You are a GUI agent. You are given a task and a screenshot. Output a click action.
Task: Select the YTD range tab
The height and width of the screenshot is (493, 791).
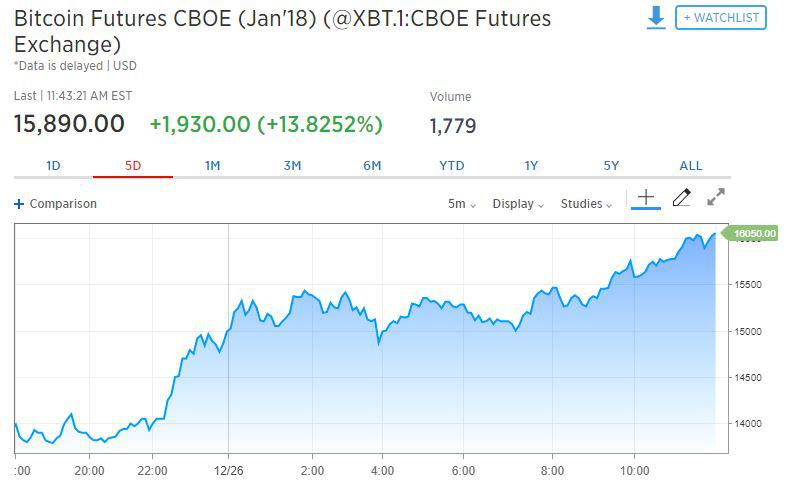[452, 166]
